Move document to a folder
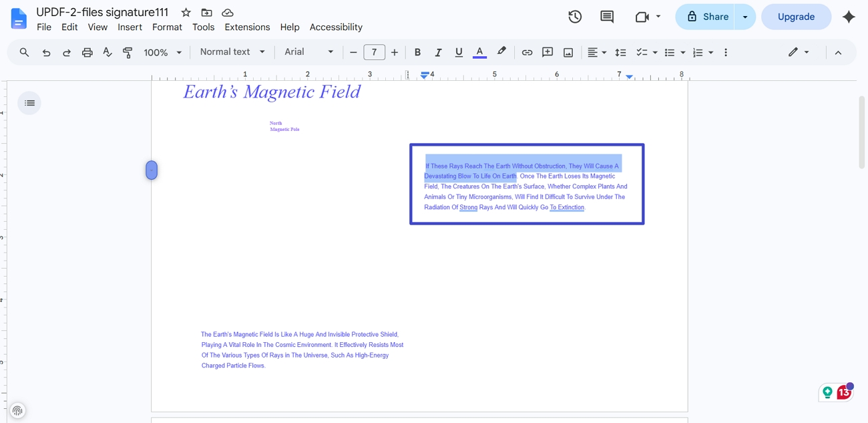The image size is (868, 423). pyautogui.click(x=207, y=13)
